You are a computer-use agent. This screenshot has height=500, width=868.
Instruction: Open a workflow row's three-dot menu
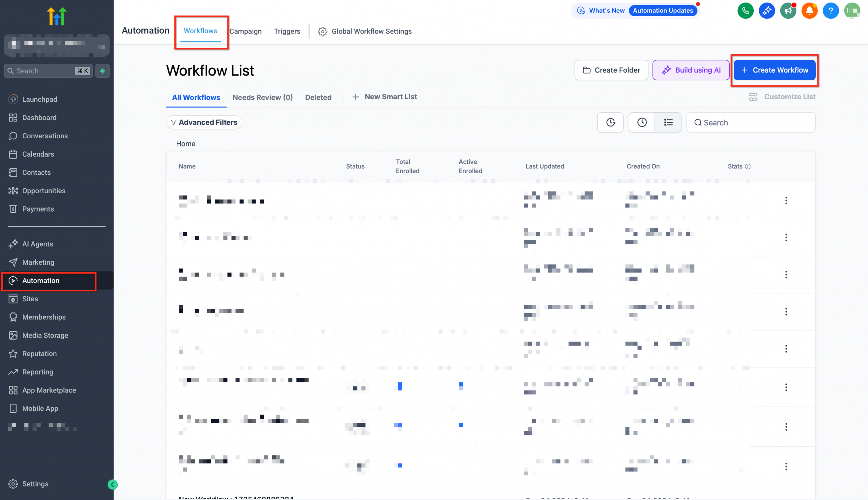pyautogui.click(x=787, y=201)
